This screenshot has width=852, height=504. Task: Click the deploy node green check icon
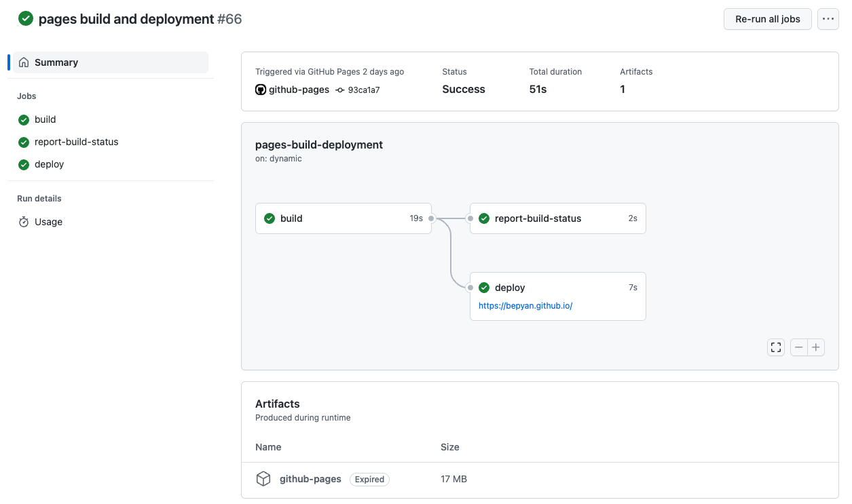[x=484, y=288]
